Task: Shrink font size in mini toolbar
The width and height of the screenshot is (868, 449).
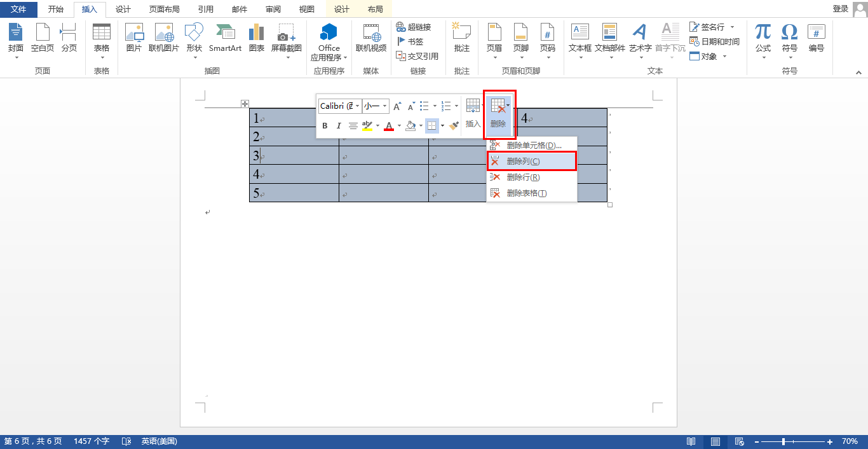Action: 411,106
